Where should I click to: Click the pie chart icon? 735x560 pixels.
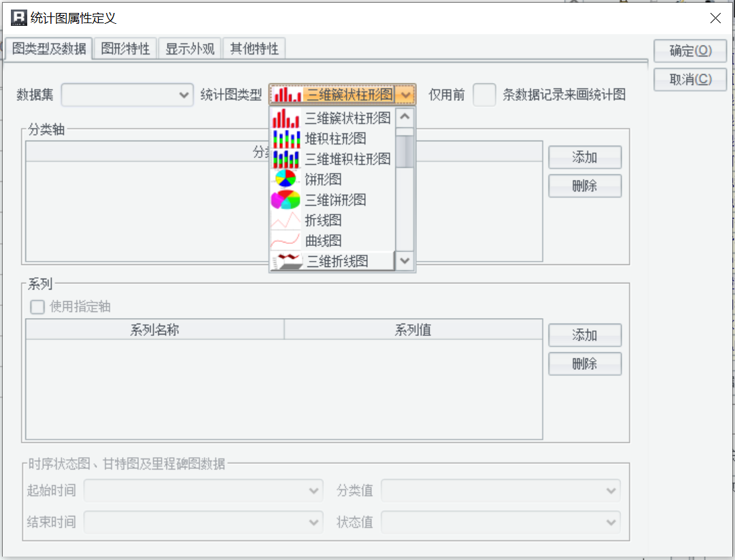click(285, 179)
